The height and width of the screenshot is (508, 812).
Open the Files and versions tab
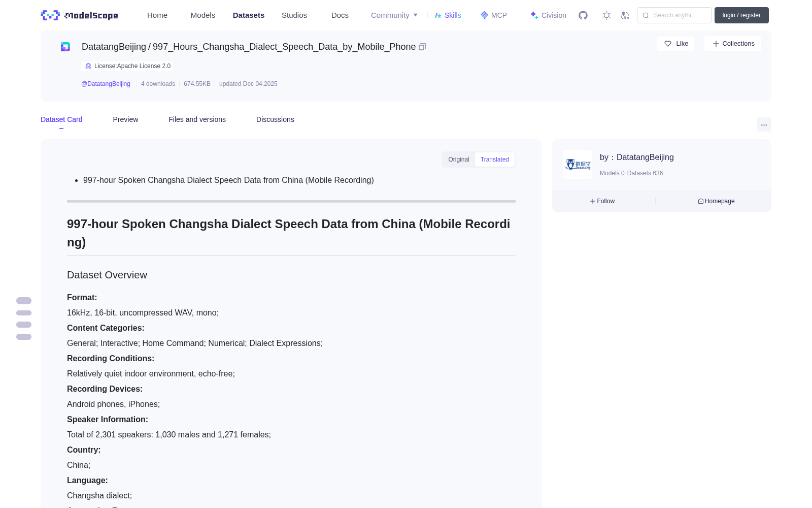pos(197,119)
